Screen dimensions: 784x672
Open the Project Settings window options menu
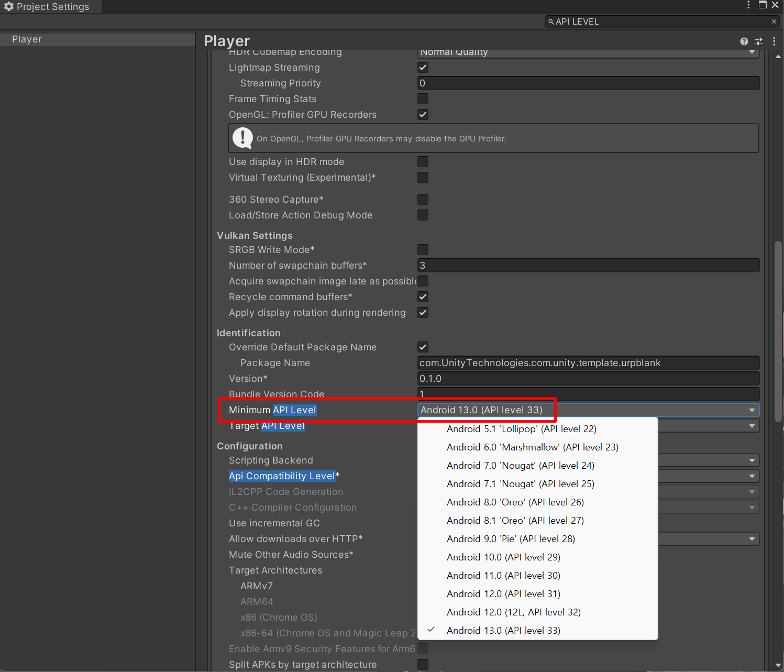(x=748, y=5)
